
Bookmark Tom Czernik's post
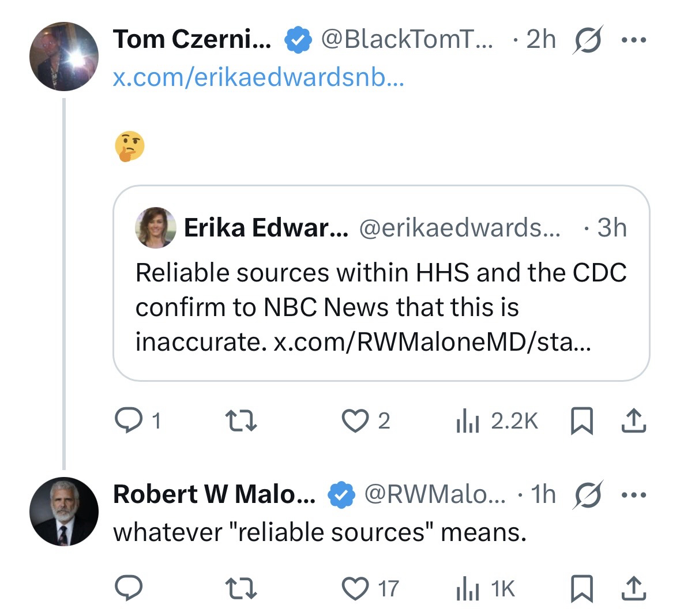pyautogui.click(x=582, y=420)
